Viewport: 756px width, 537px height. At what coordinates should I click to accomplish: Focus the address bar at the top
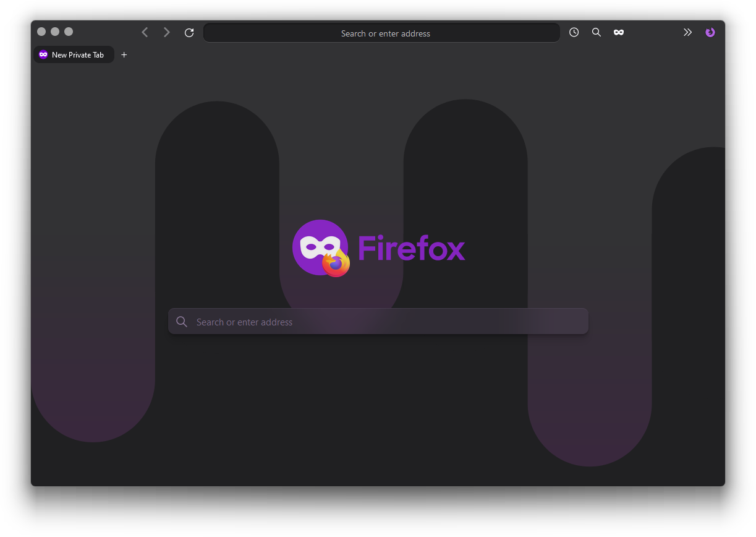pos(381,33)
